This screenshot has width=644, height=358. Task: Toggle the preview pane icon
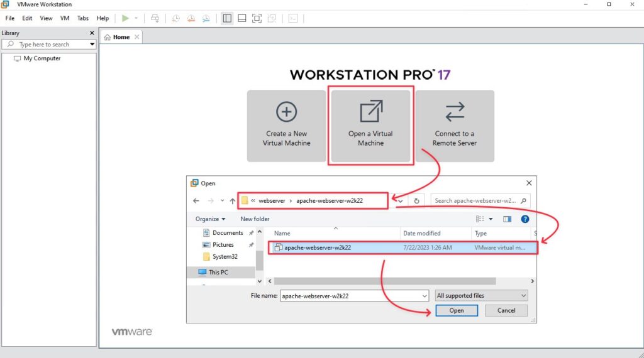point(508,219)
